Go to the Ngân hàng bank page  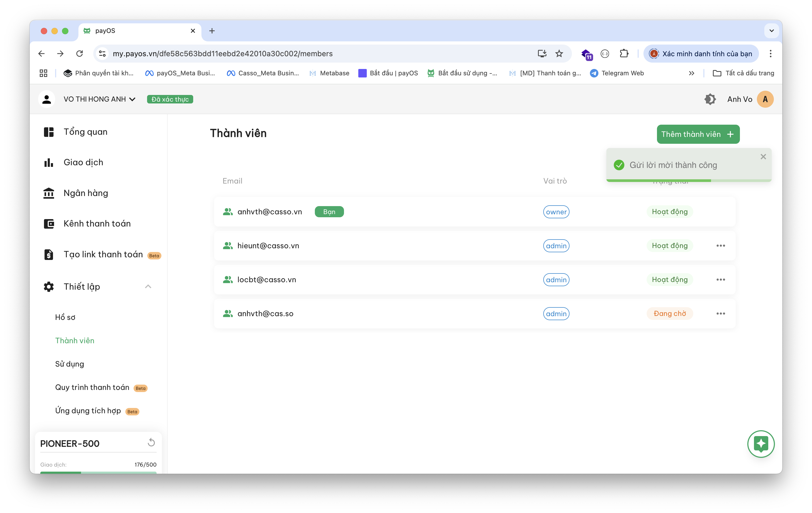click(x=86, y=193)
